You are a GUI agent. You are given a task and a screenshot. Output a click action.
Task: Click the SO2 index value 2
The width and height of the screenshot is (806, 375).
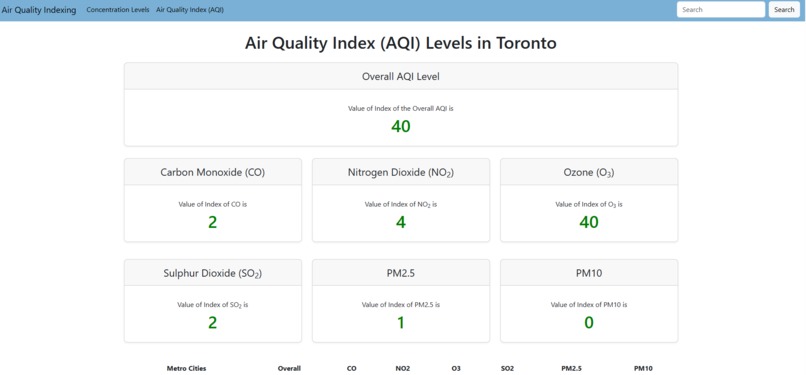pyautogui.click(x=213, y=323)
